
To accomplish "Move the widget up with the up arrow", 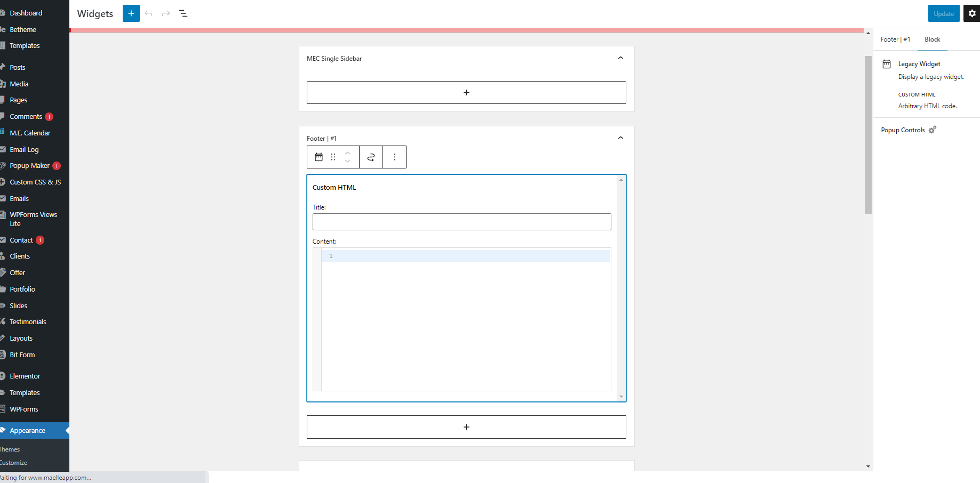I will point(347,153).
